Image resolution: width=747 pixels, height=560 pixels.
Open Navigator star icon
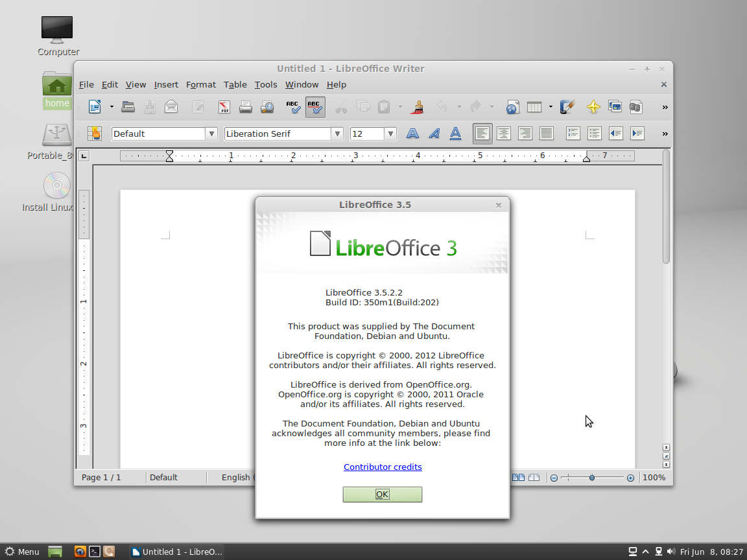point(593,107)
